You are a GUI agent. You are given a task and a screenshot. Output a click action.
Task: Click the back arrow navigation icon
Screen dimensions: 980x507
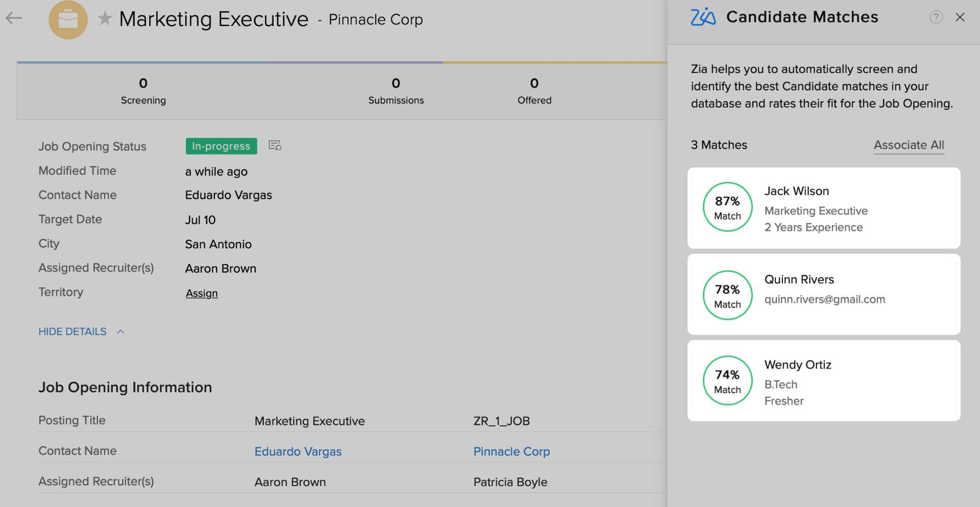(x=15, y=18)
